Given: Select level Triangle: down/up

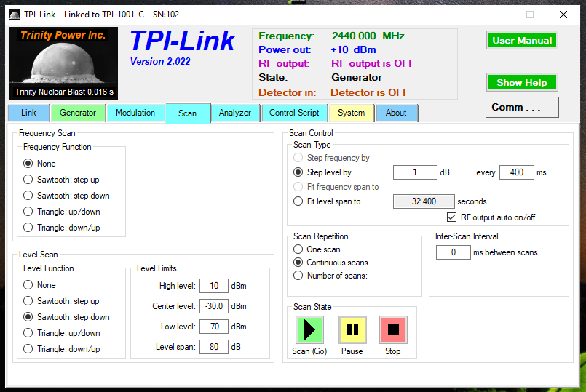Looking at the screenshot, I should [x=62, y=349].
